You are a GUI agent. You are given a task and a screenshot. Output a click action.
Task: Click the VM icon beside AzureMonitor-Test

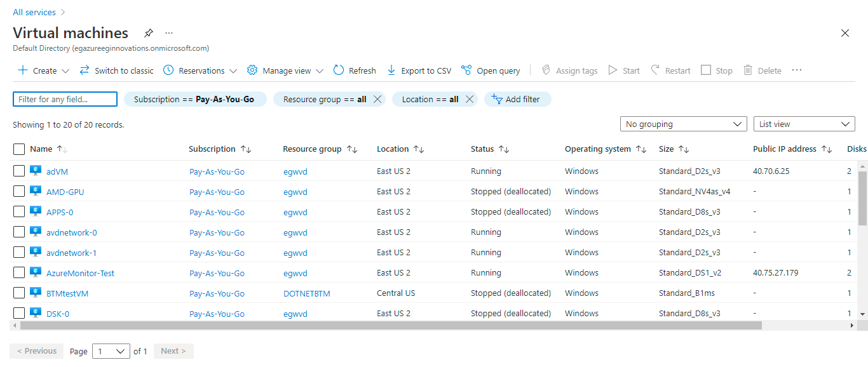pos(36,272)
